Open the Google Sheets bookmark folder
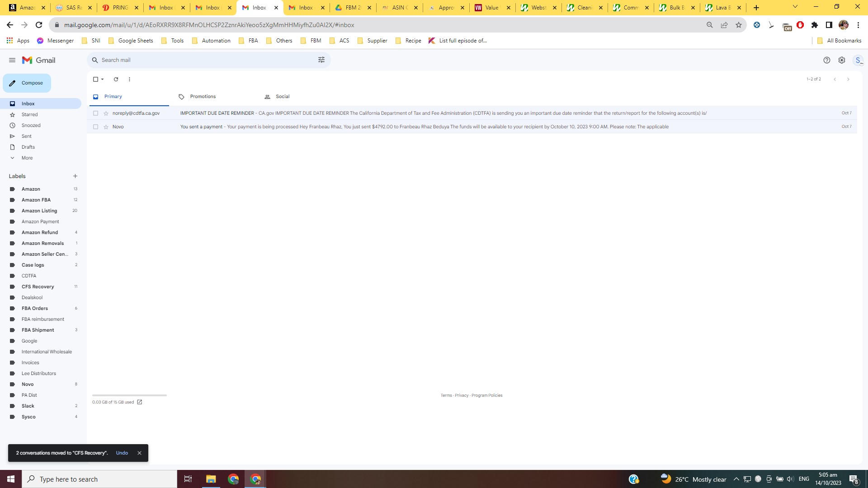The image size is (868, 488). (x=131, y=41)
